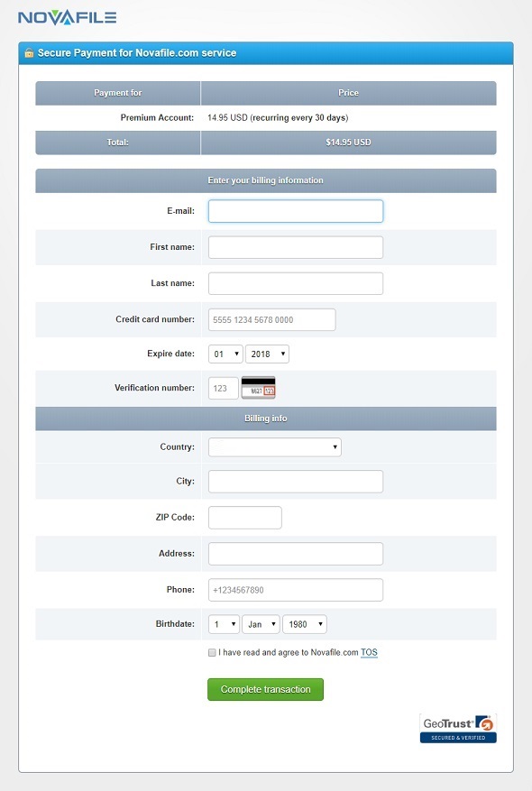Image resolution: width=532 pixels, height=791 pixels.
Task: Click the First name field
Action: pyautogui.click(x=296, y=248)
